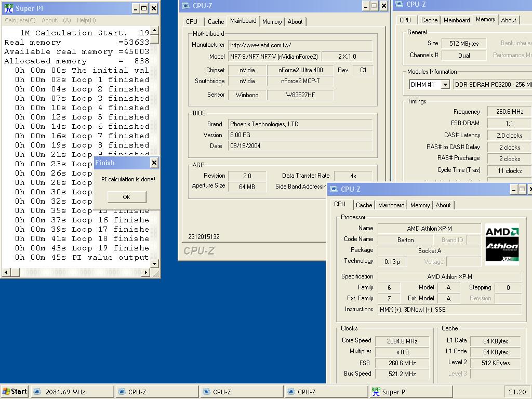Click the model field NF7-S/NF7,NF7-V
The image size is (532, 399).
(274, 57)
